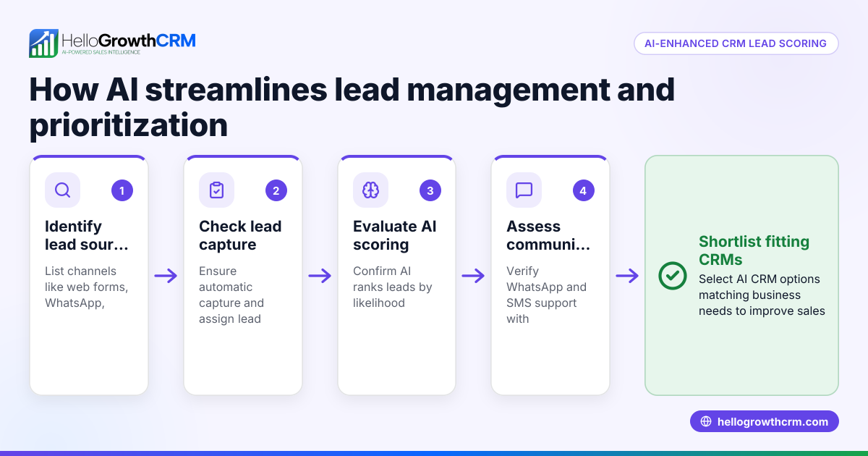Click the green checkmark circle icon
The width and height of the screenshot is (868, 456).
(x=673, y=276)
